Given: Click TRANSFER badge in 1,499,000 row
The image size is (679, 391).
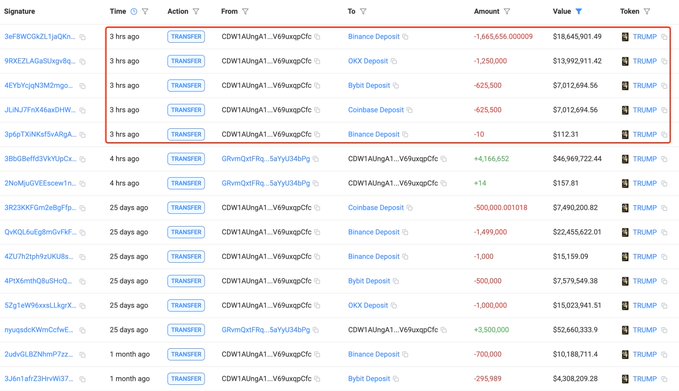Looking at the screenshot, I should (x=186, y=232).
